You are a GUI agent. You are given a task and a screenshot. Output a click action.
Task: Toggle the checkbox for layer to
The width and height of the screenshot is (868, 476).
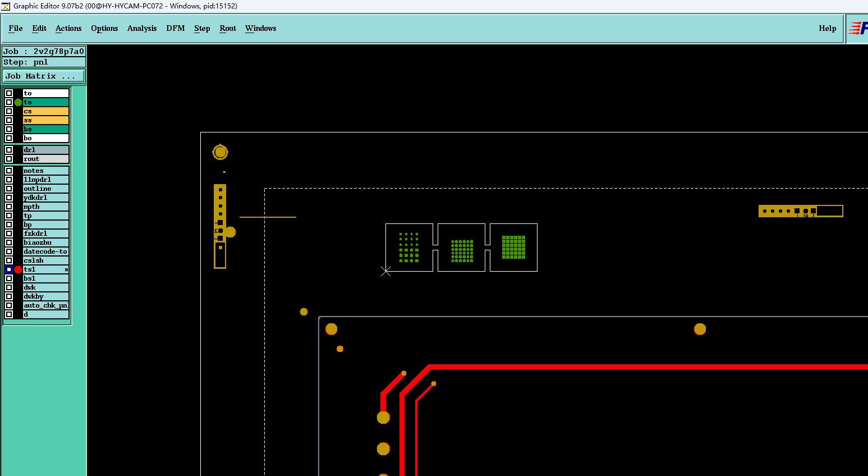coord(9,93)
